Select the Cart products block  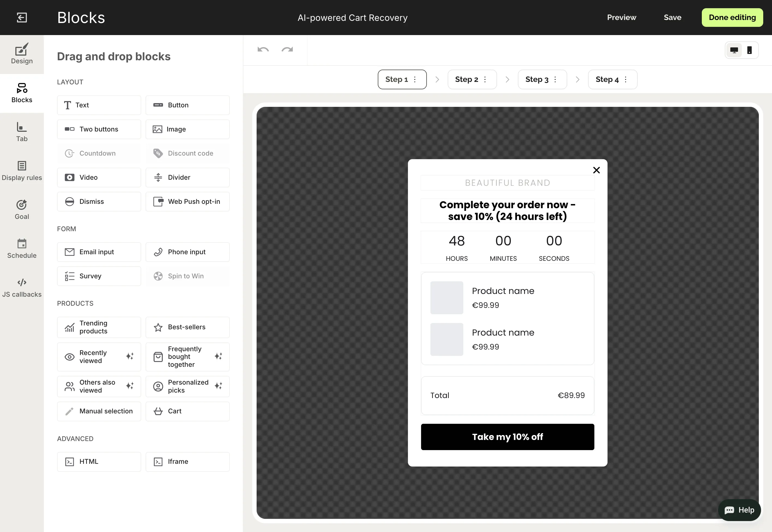click(188, 411)
